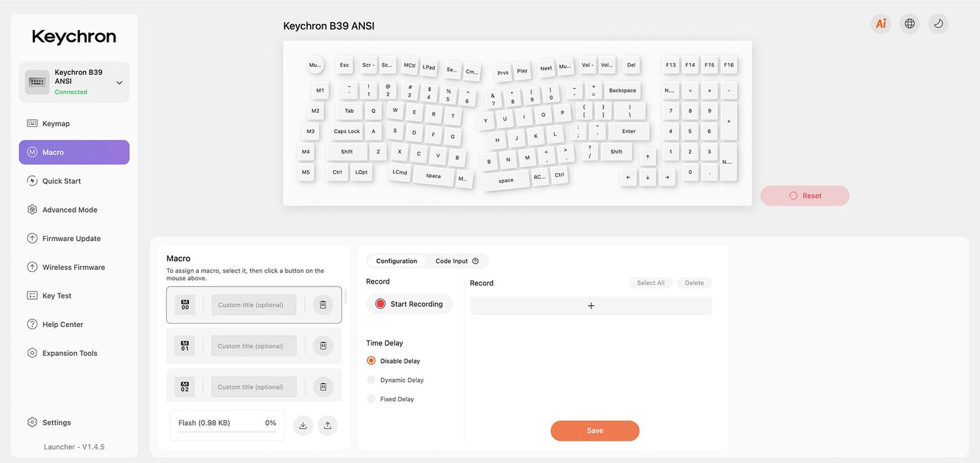Select the Del key on keyboard
Image resolution: width=980 pixels, height=463 pixels.
point(631,65)
